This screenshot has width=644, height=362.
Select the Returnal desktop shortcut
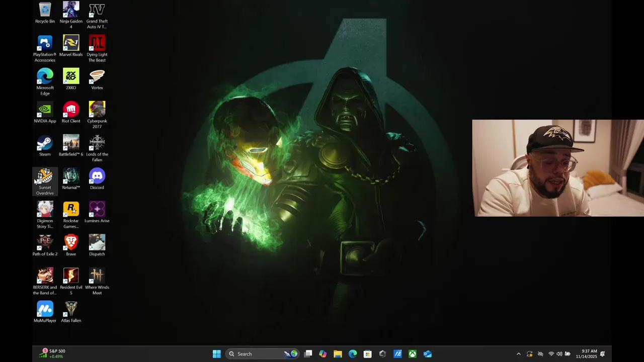[71, 179]
